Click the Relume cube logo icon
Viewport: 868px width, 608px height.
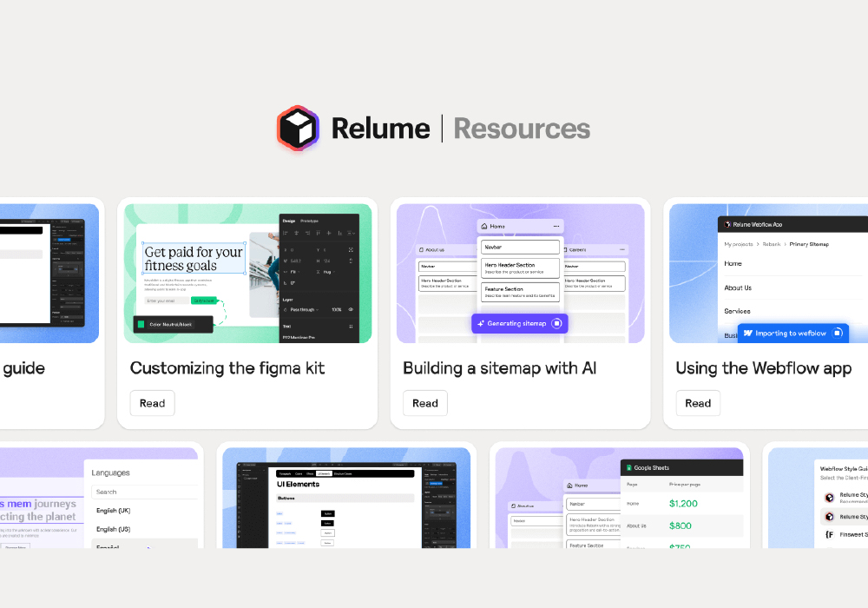pos(299,129)
